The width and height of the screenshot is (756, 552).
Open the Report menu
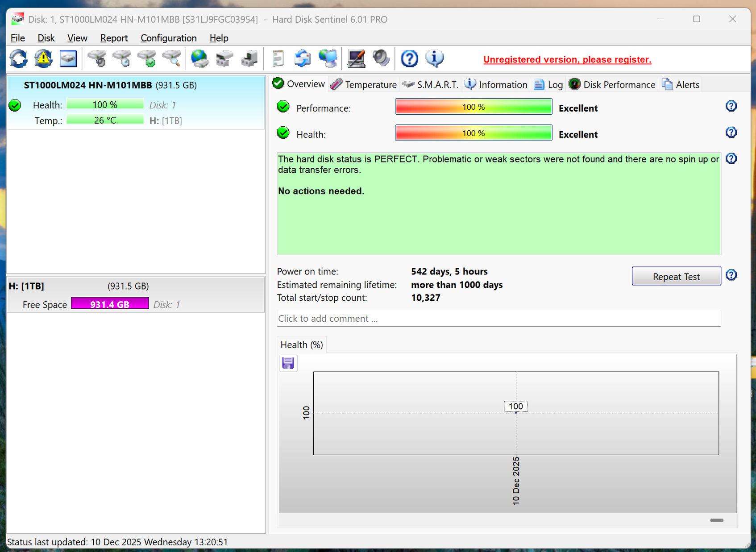(114, 38)
